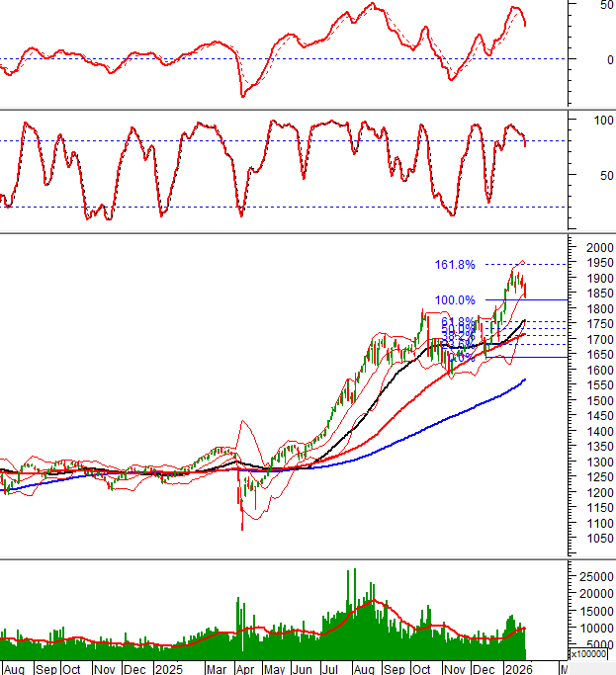Click the Jul month label on the time axis
Screen dimensions: 616x675
(334, 669)
